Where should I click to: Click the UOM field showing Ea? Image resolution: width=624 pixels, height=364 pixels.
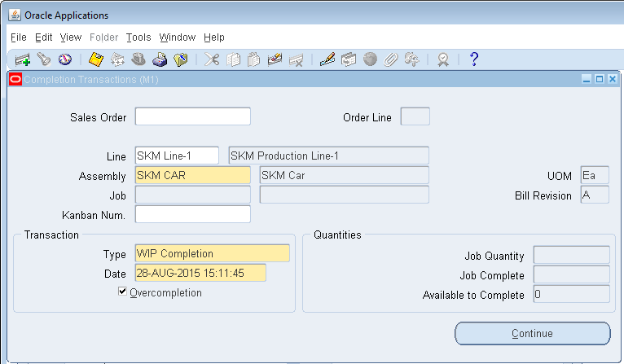click(595, 175)
